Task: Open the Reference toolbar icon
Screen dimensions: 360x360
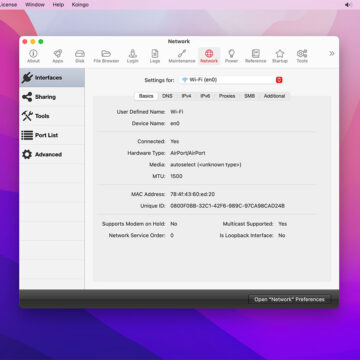Action: tap(256, 56)
